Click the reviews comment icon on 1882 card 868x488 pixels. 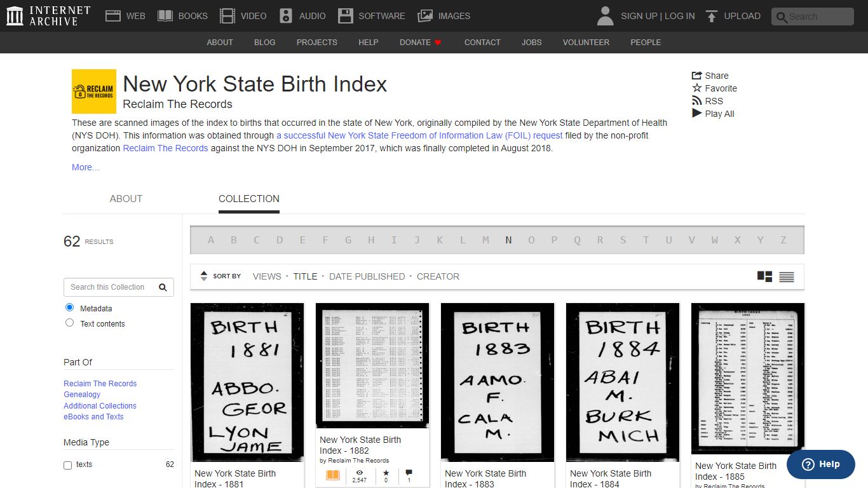coord(409,473)
